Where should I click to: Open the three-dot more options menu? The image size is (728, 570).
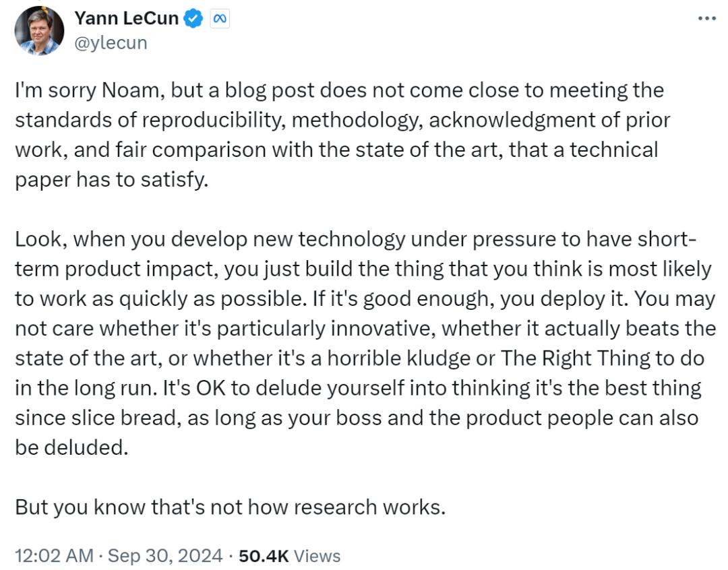tap(706, 18)
